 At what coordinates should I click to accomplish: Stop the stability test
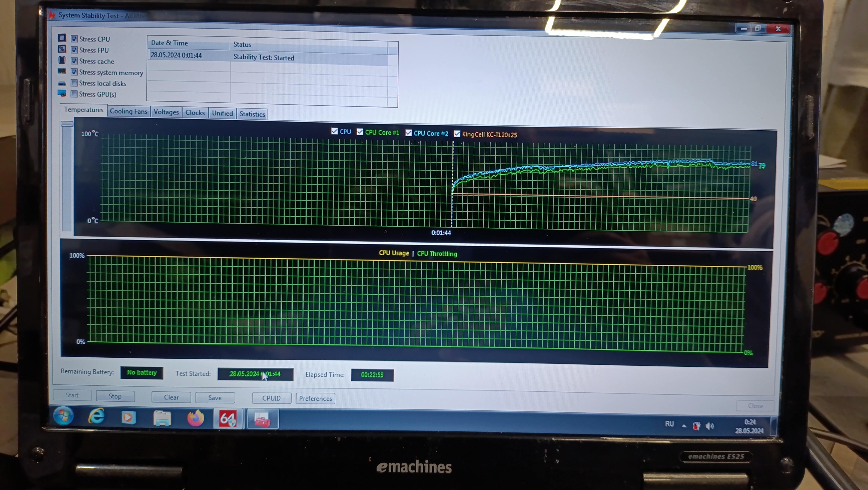(x=115, y=396)
